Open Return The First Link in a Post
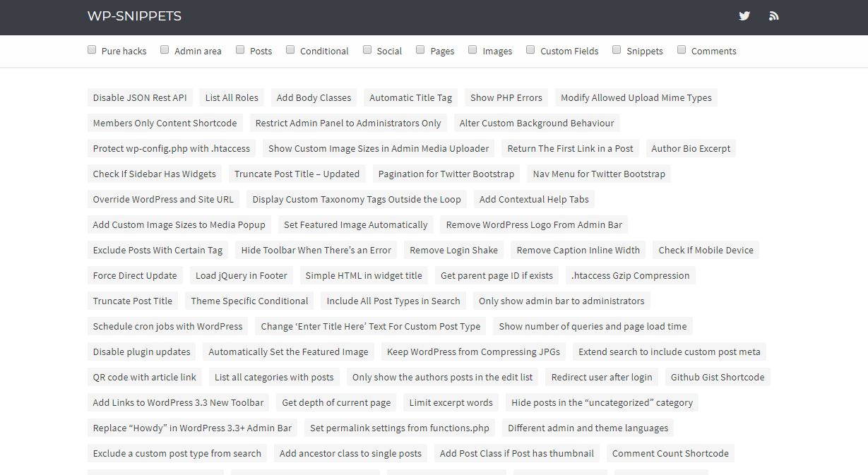This screenshot has height=475, width=868. pos(571,148)
